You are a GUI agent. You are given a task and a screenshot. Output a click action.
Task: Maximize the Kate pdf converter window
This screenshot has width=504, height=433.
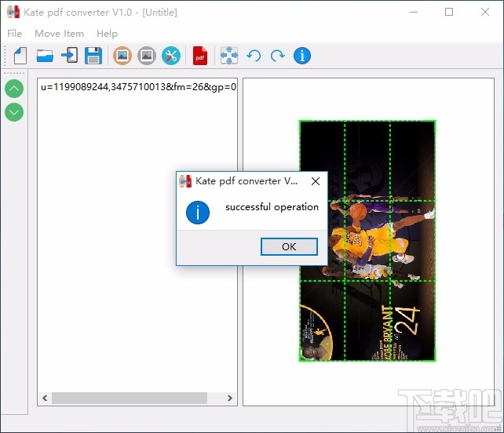(449, 13)
